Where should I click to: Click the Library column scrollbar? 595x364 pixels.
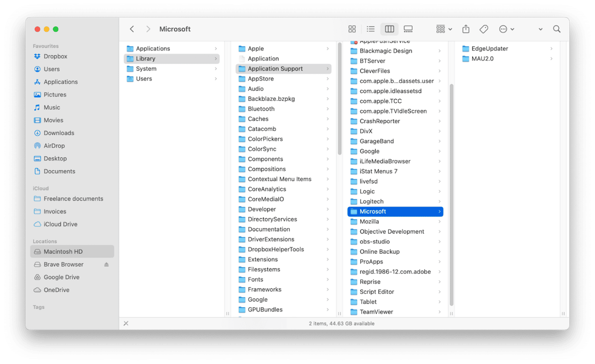click(340, 98)
